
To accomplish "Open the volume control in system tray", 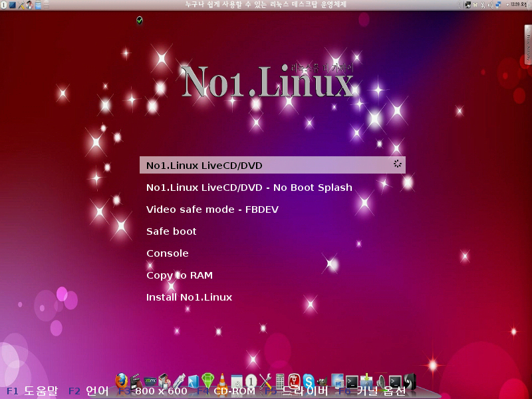I will [490, 5].
